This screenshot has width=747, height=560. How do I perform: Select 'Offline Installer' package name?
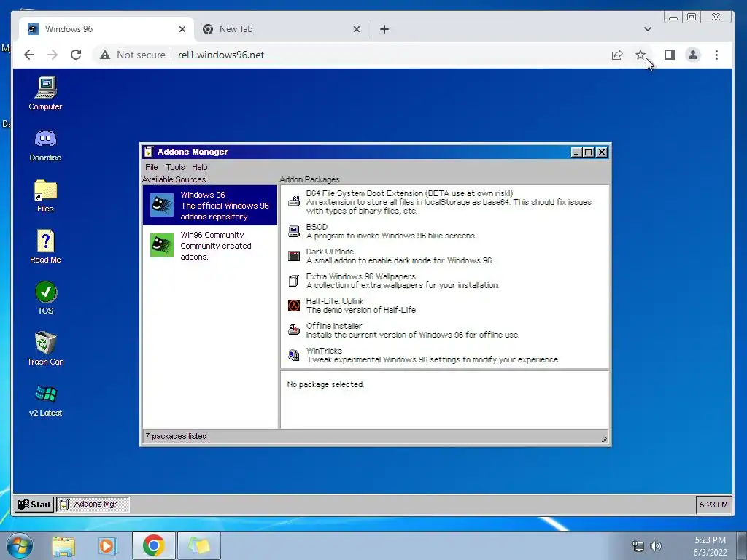[334, 326]
